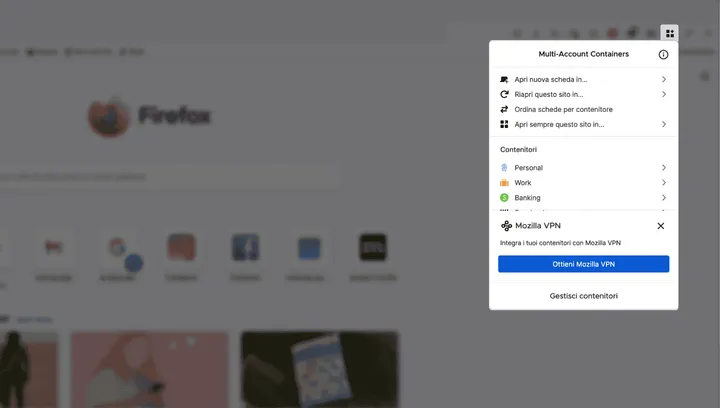The height and width of the screenshot is (408, 720).
Task: Dismiss the Mozilla VPN promo with X
Action: pyautogui.click(x=660, y=226)
